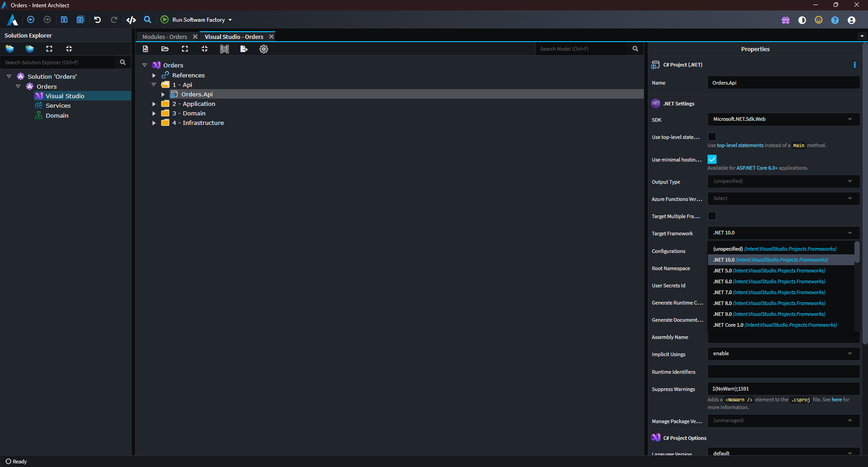Uncheck Use minimal hosting option
868x467 pixels.
(712, 159)
